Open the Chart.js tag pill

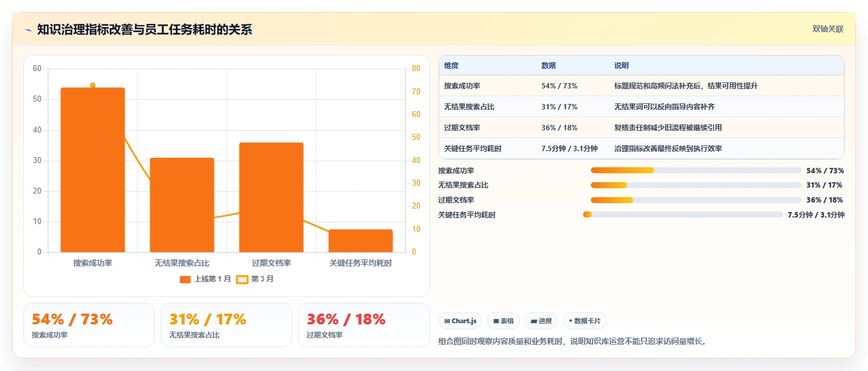click(461, 321)
